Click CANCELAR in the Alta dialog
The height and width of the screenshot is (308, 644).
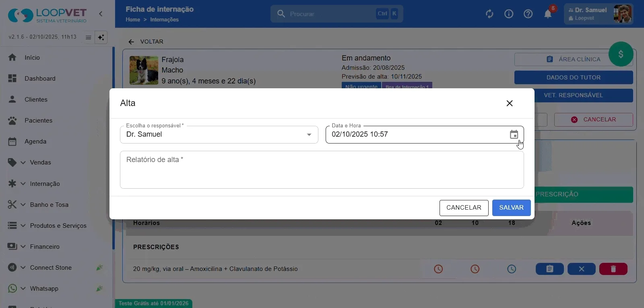[464, 208]
